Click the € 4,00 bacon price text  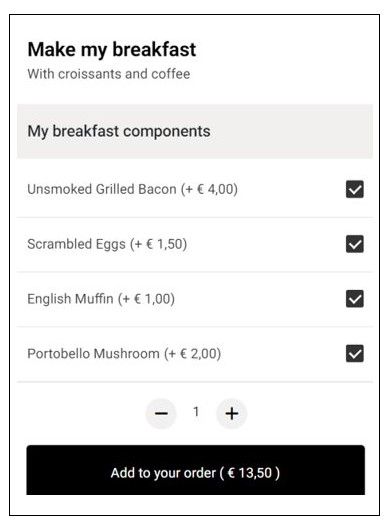point(210,189)
